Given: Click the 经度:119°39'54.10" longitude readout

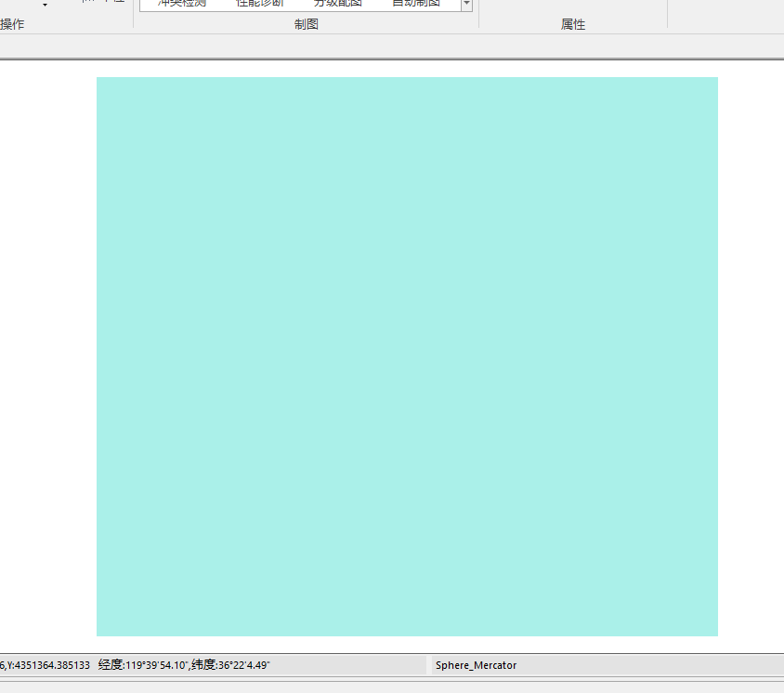Looking at the screenshot, I should click(x=143, y=665).
